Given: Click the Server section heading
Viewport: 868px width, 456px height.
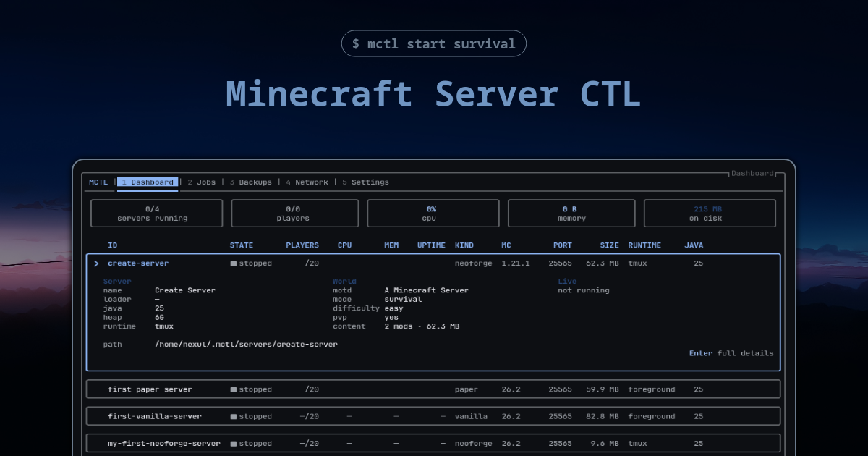Looking at the screenshot, I should 117,282.
